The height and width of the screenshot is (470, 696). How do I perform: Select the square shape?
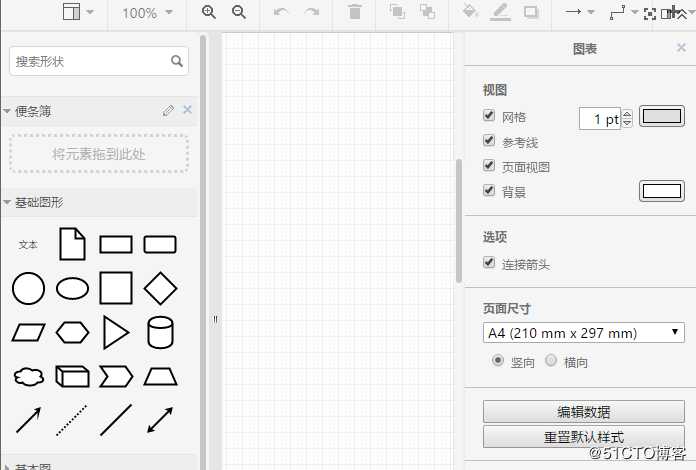tap(116, 288)
